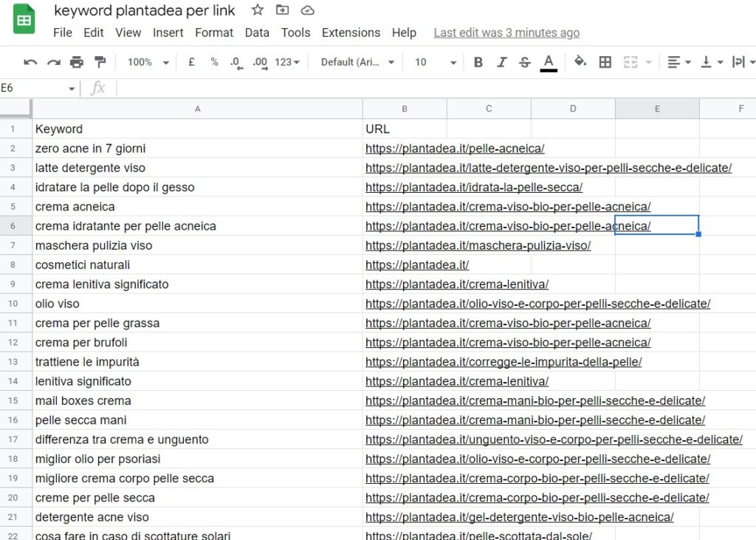Viewport: 756px width, 540px height.
Task: Undo the last action
Action: 30,62
